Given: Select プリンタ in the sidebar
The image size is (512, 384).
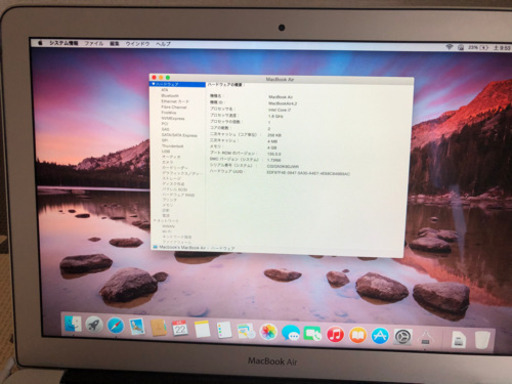Looking at the screenshot, I should point(170,200).
